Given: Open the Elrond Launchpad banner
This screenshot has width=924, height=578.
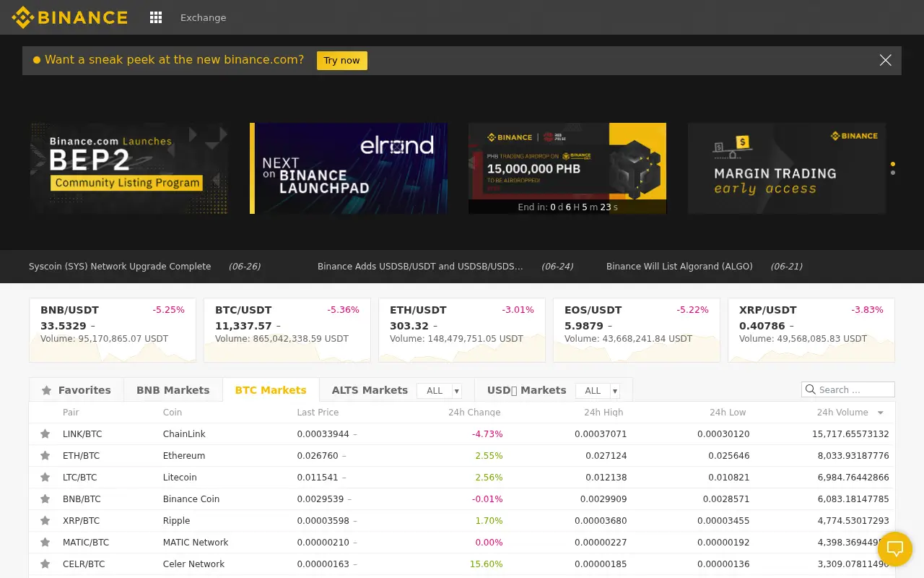Looking at the screenshot, I should click(x=349, y=168).
